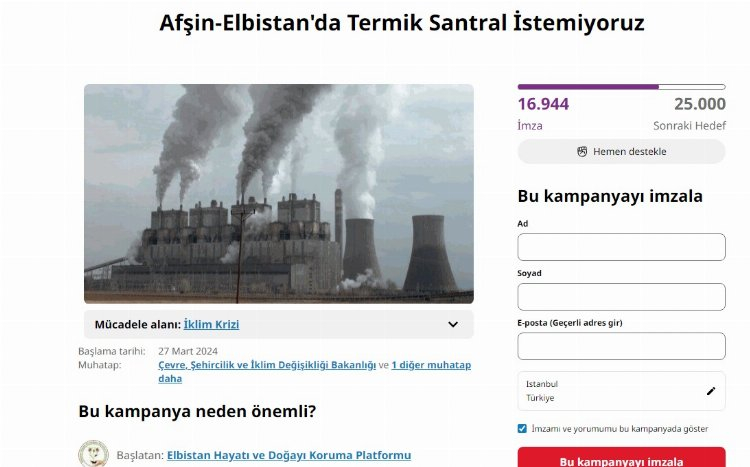The width and height of the screenshot is (750, 467).
Task: Open the power plant campaign photo
Action: (279, 194)
